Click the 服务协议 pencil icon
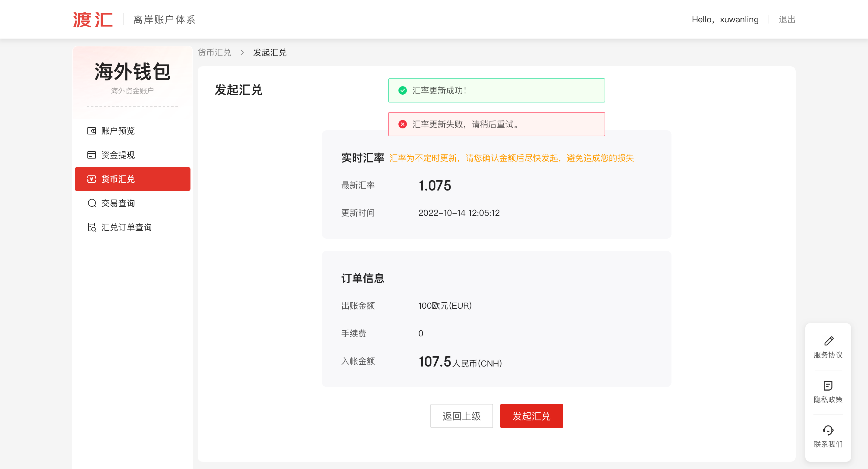 tap(829, 341)
